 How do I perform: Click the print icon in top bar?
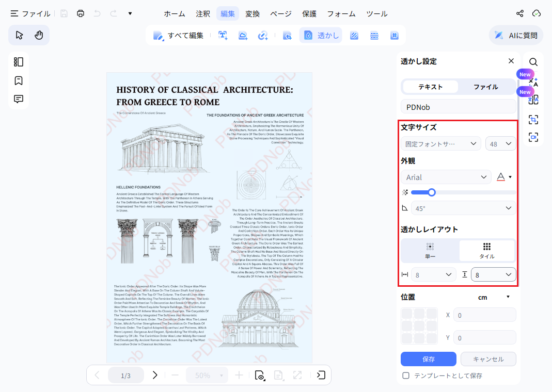point(81,13)
